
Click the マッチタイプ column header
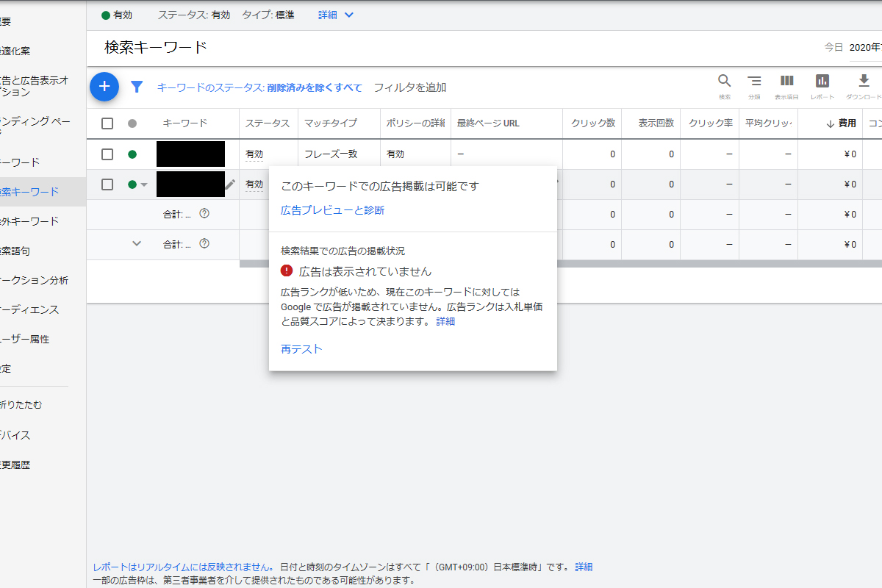pos(331,123)
